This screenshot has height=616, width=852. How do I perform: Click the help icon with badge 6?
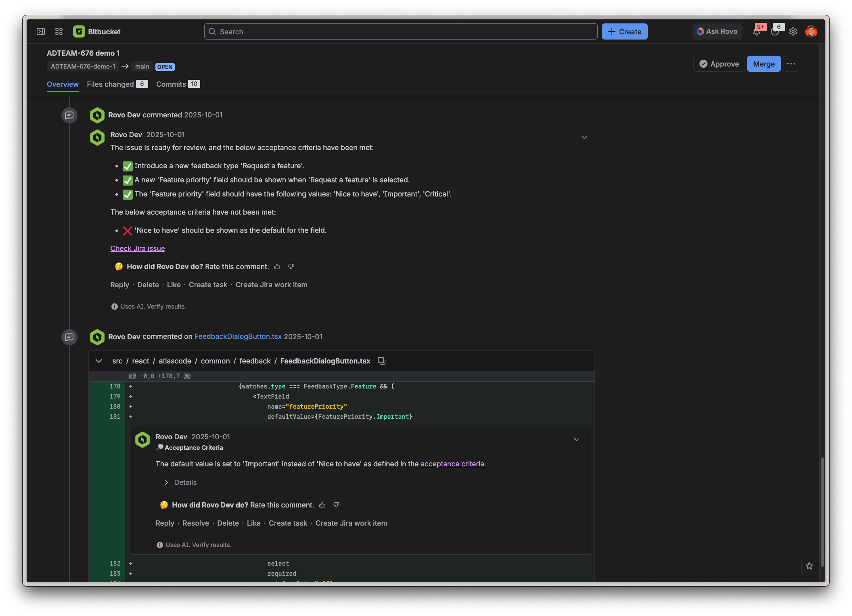point(775,32)
